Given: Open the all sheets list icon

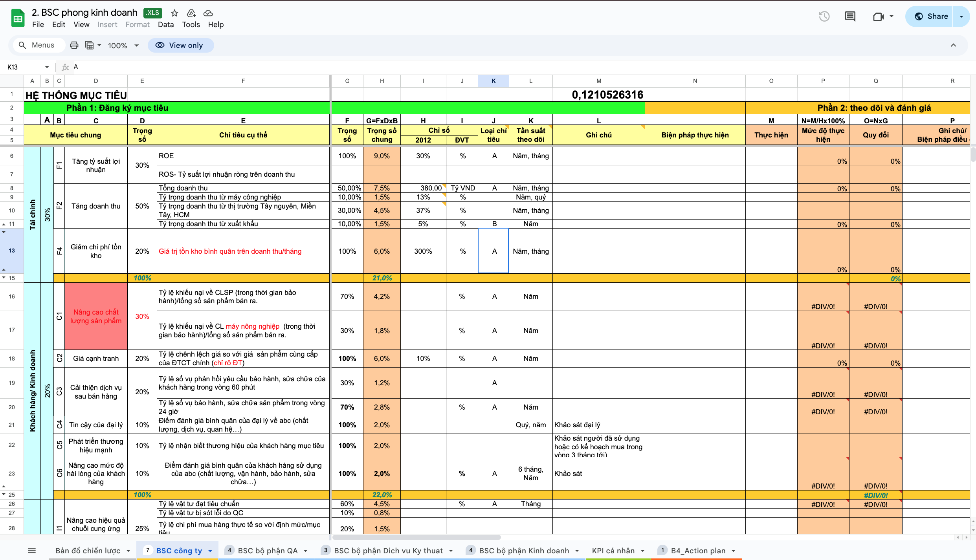Looking at the screenshot, I should (x=32, y=551).
